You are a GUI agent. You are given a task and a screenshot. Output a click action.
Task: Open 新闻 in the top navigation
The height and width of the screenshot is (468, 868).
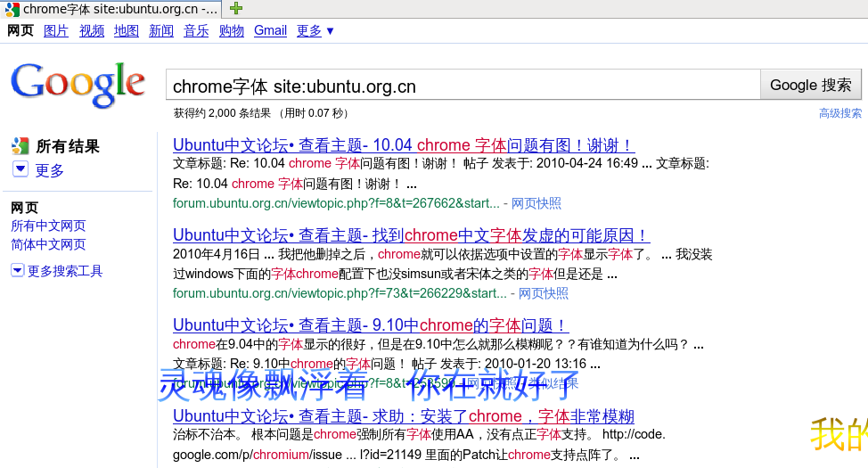click(x=161, y=31)
